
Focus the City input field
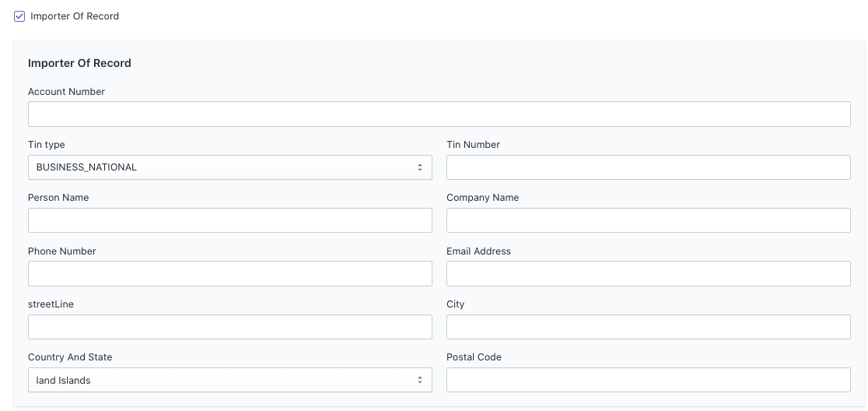pos(648,327)
